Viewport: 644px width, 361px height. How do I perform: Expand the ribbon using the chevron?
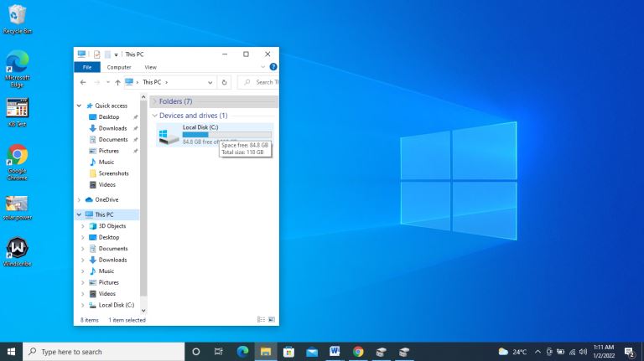[262, 67]
